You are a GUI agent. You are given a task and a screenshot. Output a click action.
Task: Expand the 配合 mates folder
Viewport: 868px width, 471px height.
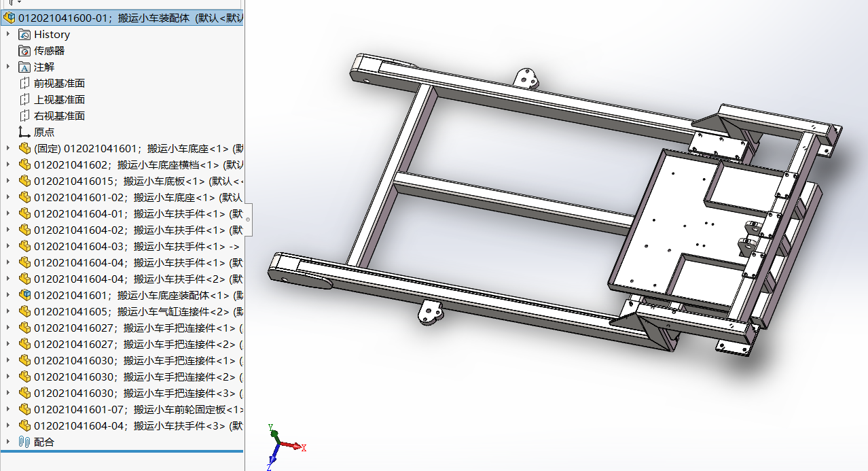click(x=8, y=442)
